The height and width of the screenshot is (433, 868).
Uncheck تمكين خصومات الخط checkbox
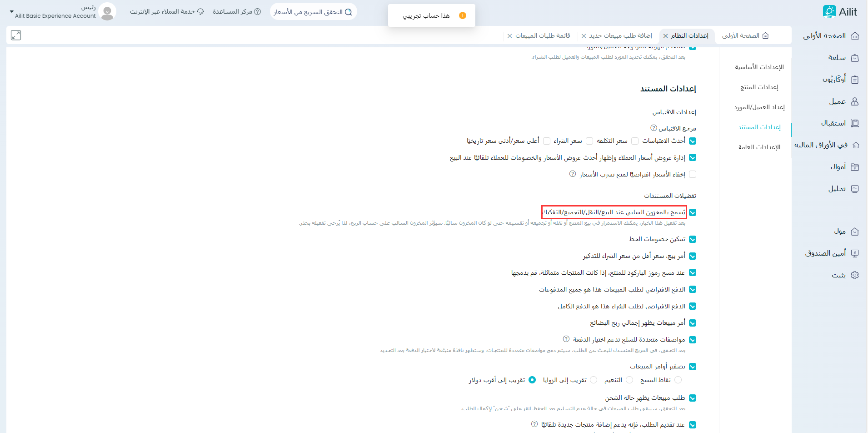693,239
